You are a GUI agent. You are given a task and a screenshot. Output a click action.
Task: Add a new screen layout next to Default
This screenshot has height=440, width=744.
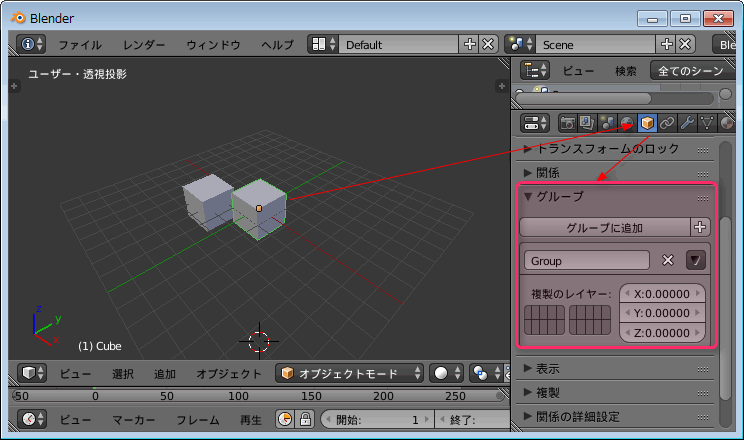[x=469, y=44]
